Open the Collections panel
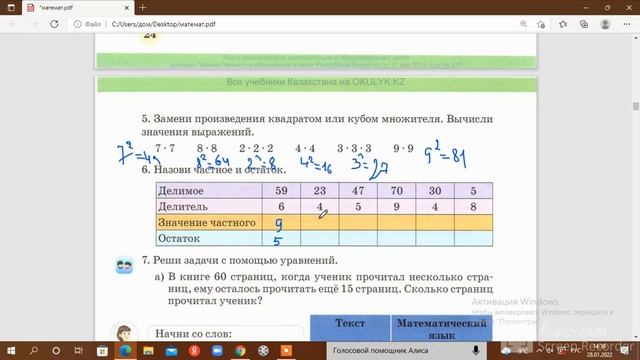Image resolution: width=640 pixels, height=360 pixels. tap(584, 24)
